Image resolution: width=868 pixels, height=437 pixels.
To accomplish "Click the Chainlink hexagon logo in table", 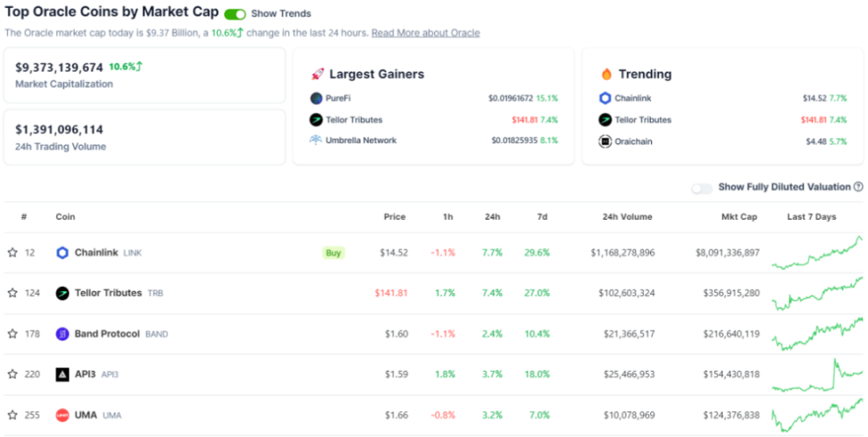I will [63, 253].
